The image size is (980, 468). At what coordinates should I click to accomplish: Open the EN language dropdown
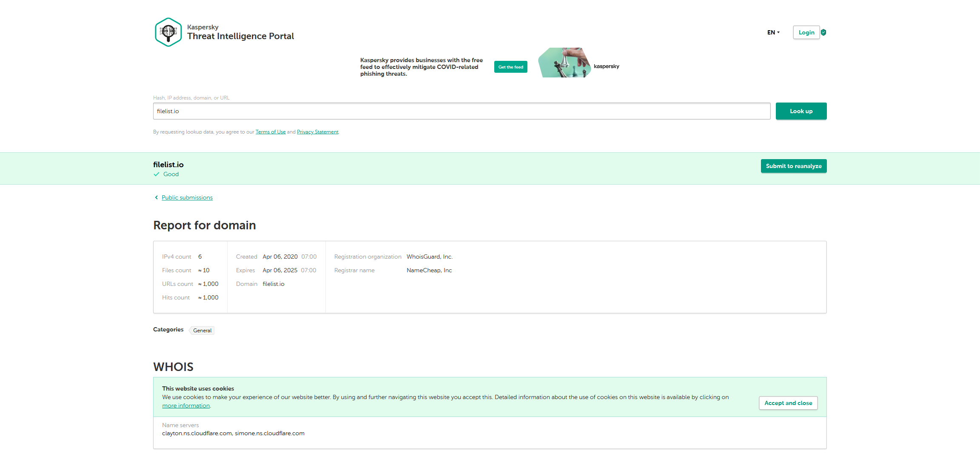click(x=773, y=32)
